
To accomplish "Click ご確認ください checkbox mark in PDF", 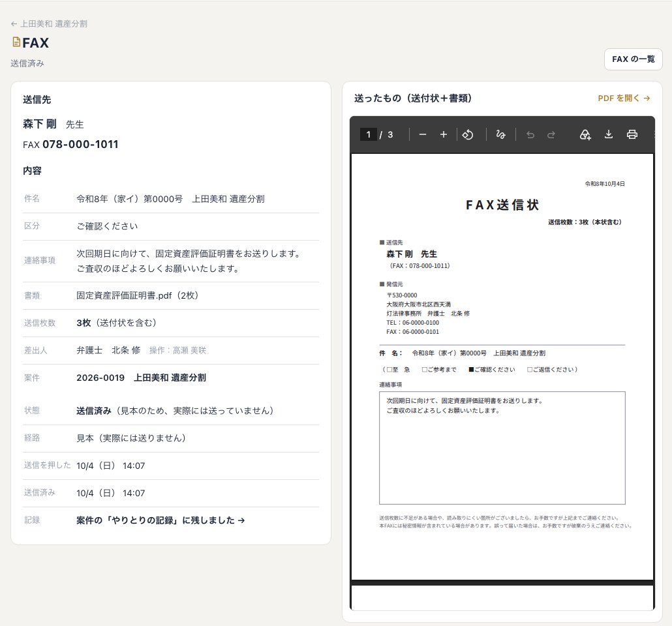I will (471, 369).
